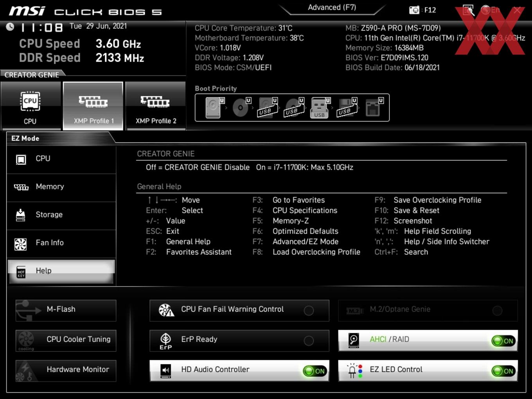Click the Ctrl+F Search entry

(401, 252)
